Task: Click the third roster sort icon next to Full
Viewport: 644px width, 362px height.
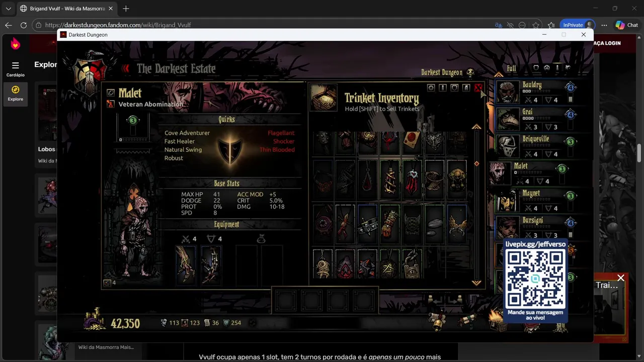Action: [x=557, y=68]
